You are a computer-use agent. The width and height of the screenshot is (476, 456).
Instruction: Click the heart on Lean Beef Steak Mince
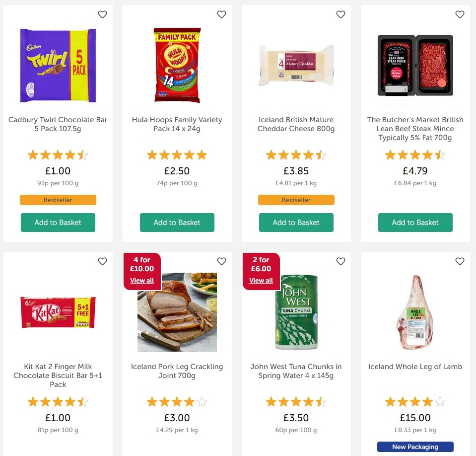tap(460, 15)
